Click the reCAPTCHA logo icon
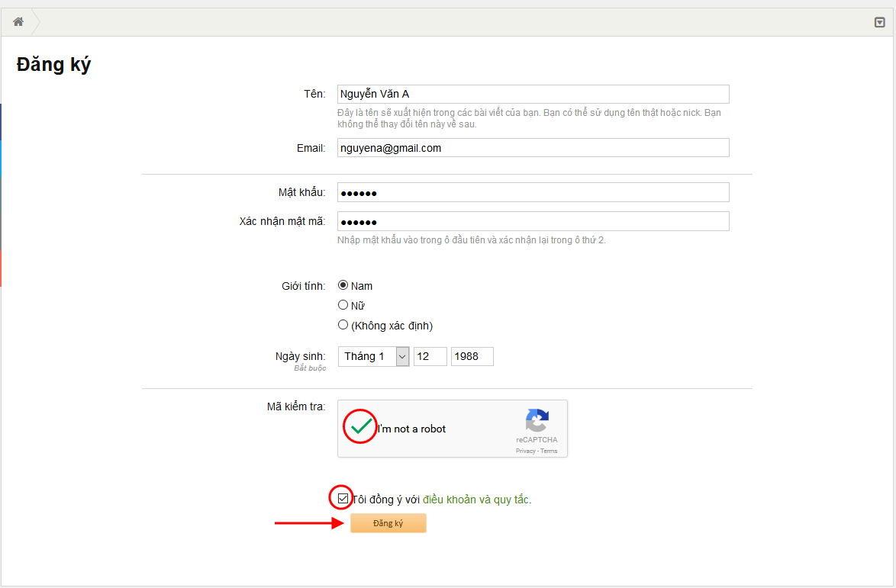Viewport: 896px width, 588px height. click(x=537, y=421)
